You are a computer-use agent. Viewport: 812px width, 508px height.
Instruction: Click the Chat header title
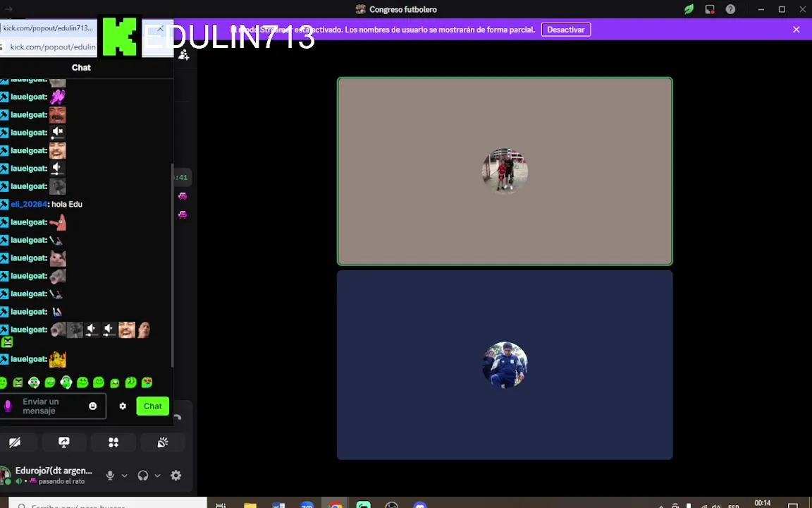pos(81,68)
